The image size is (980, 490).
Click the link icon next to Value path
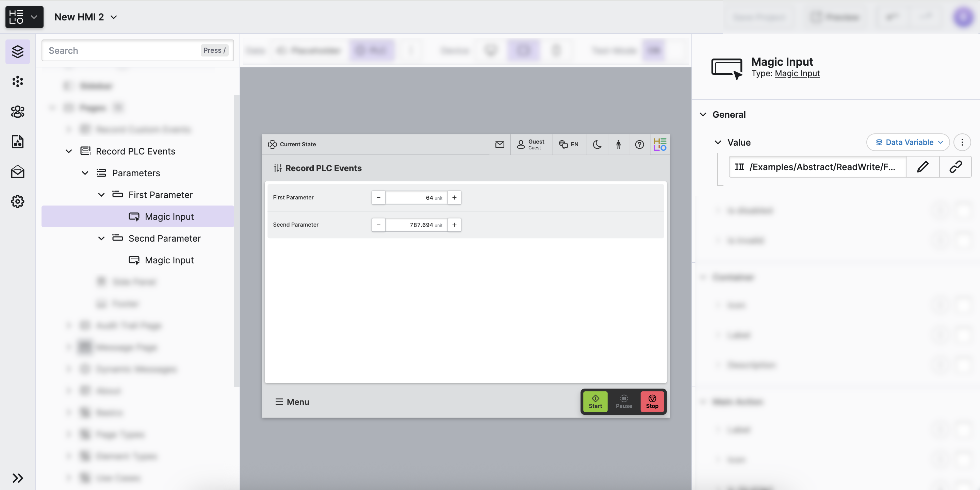(x=955, y=167)
